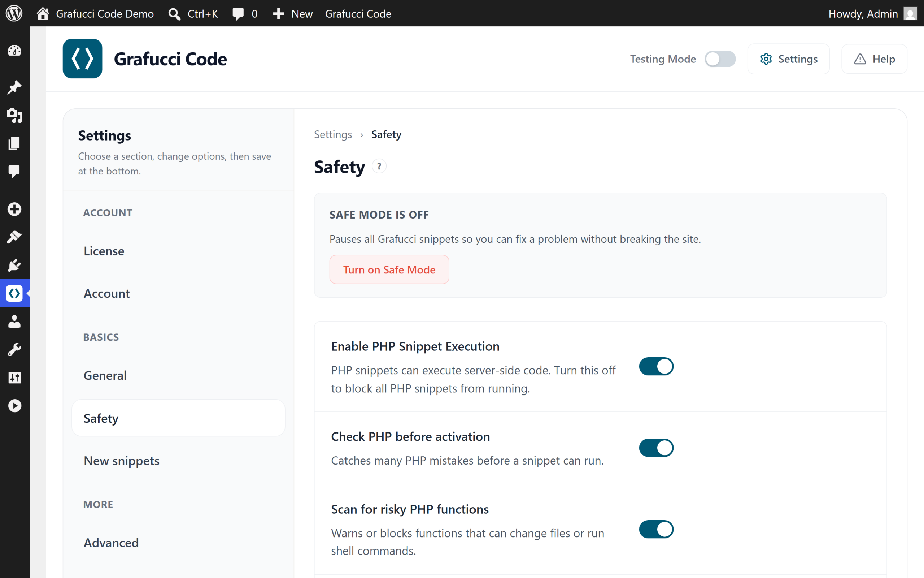Open the License settings section
The width and height of the screenshot is (924, 578).
point(178,251)
